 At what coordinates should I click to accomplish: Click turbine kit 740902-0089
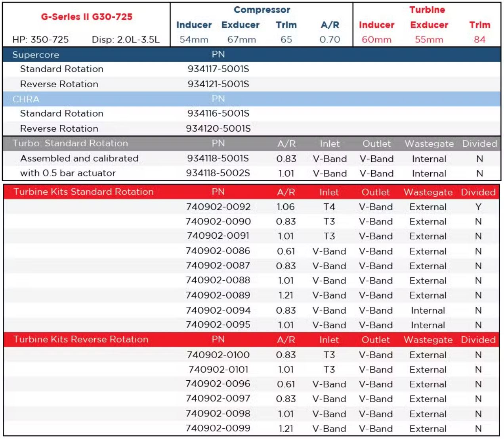pyautogui.click(x=218, y=295)
